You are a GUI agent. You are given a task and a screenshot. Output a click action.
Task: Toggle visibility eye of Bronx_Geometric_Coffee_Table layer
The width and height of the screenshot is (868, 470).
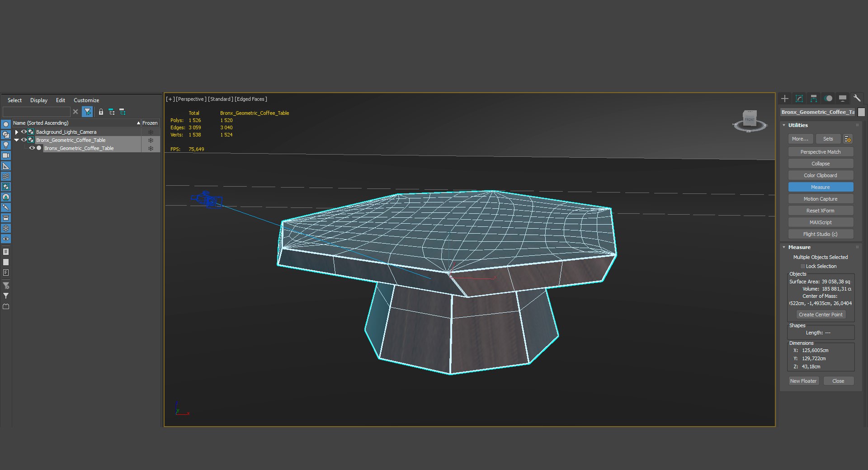click(24, 140)
